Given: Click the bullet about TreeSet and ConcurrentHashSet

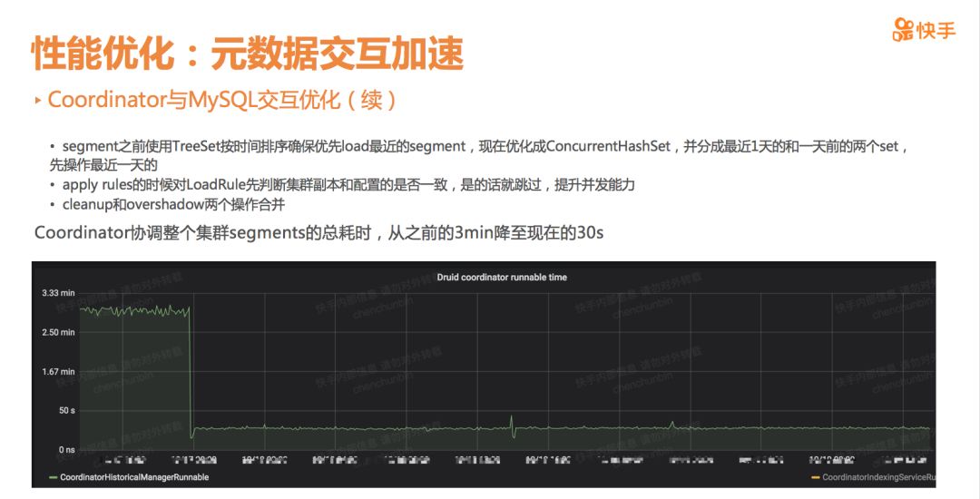Looking at the screenshot, I should (x=479, y=155).
